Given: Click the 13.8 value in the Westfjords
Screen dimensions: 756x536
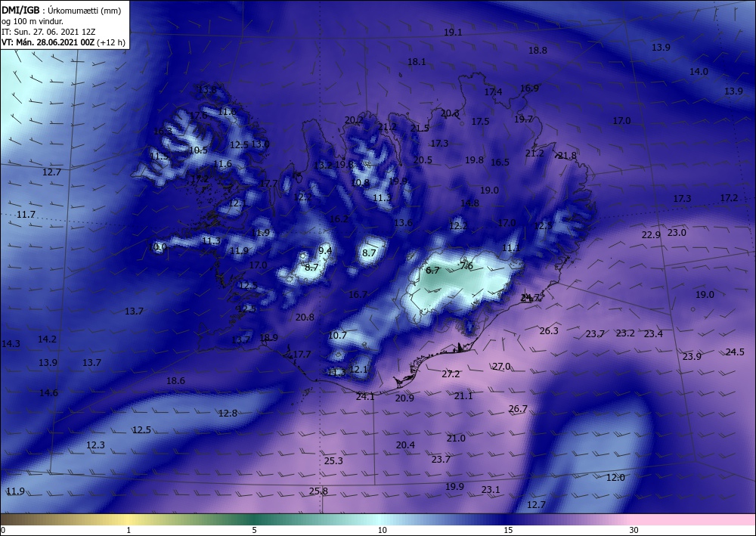Looking at the screenshot, I should pyautogui.click(x=207, y=90).
